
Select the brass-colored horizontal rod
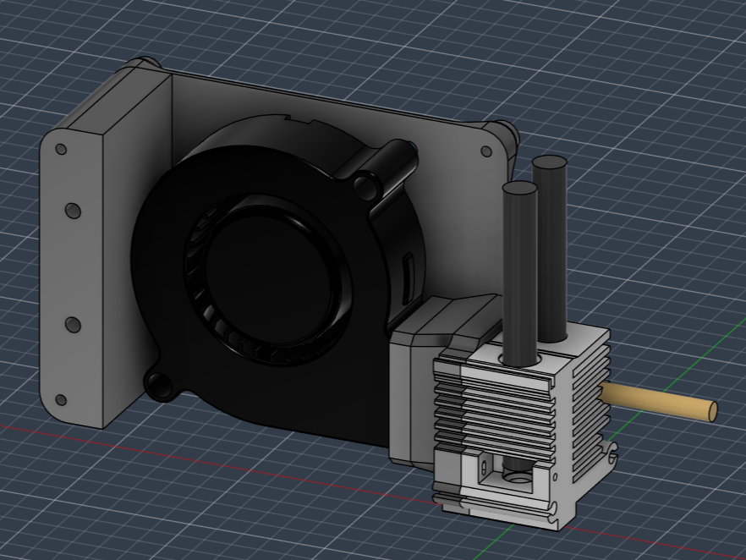click(x=659, y=402)
